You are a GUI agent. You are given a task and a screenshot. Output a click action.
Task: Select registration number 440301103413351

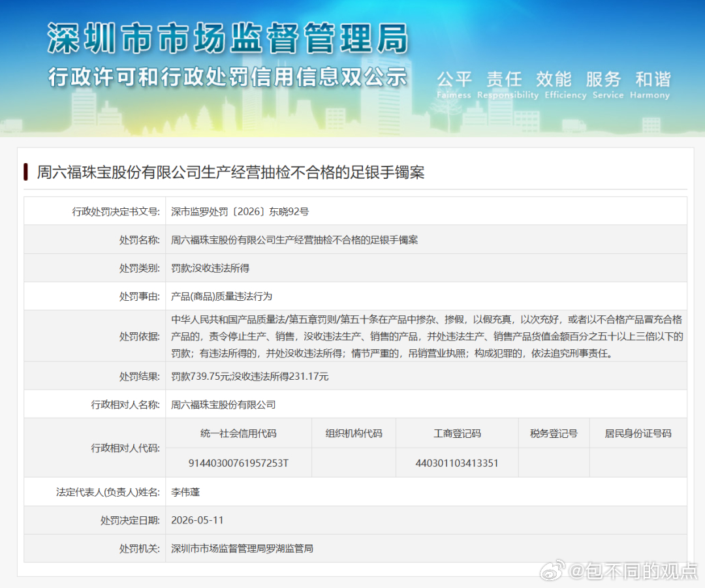[457, 463]
